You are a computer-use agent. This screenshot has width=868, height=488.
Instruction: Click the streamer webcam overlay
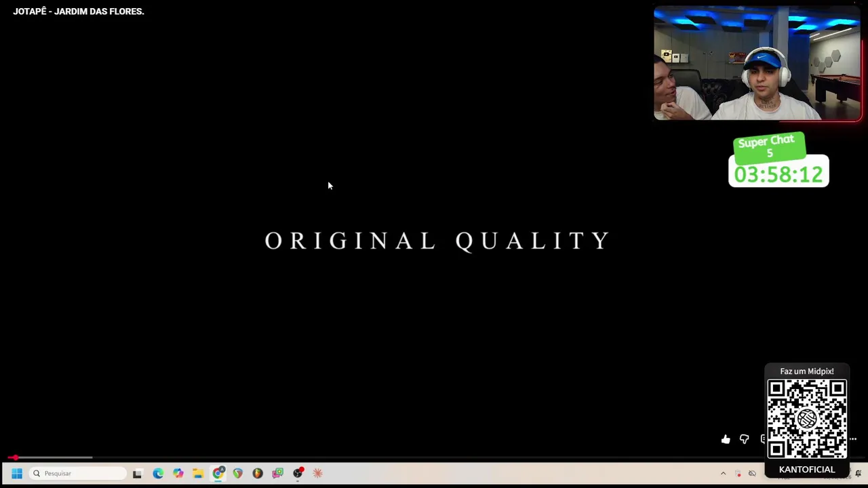pyautogui.click(x=757, y=64)
